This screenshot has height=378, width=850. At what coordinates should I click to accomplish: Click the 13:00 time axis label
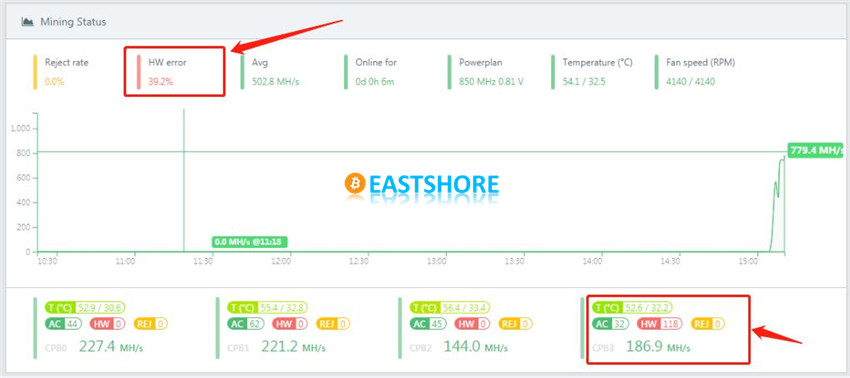(437, 261)
